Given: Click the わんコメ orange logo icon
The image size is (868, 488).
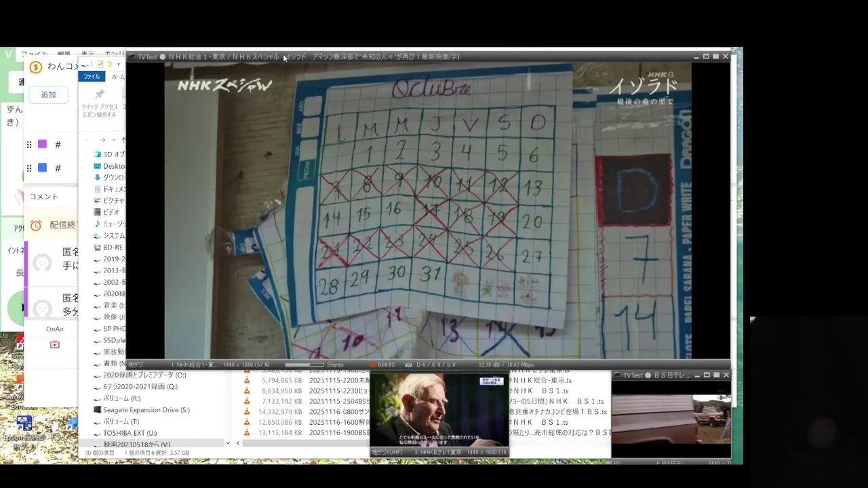Looking at the screenshot, I should click(x=36, y=66).
